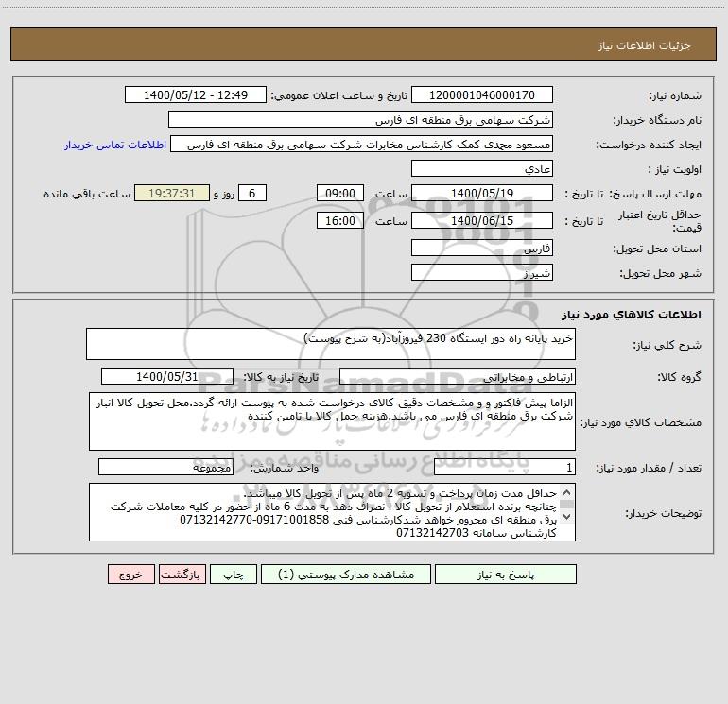This screenshot has width=728, height=704.
Task: Click the goods specifications text area
Action: point(332,421)
